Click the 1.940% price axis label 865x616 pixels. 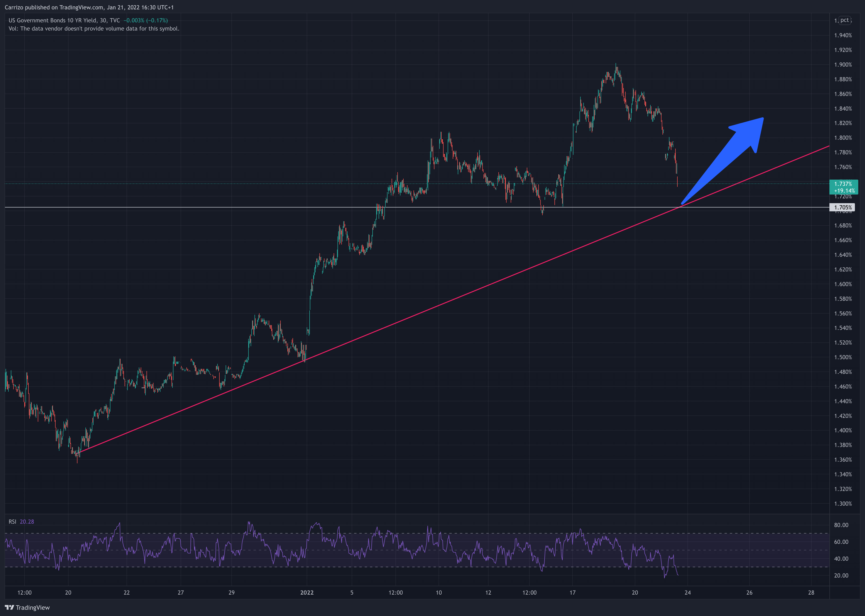click(x=843, y=35)
